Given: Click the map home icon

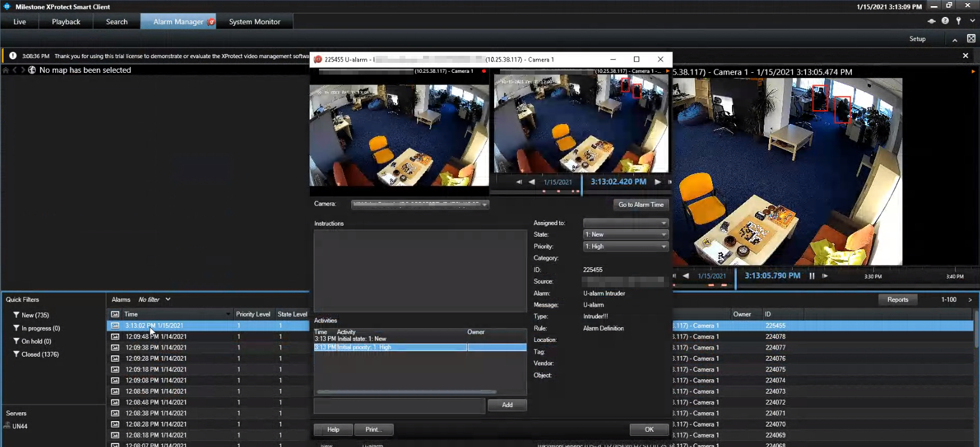Looking at the screenshot, I should click(x=6, y=70).
